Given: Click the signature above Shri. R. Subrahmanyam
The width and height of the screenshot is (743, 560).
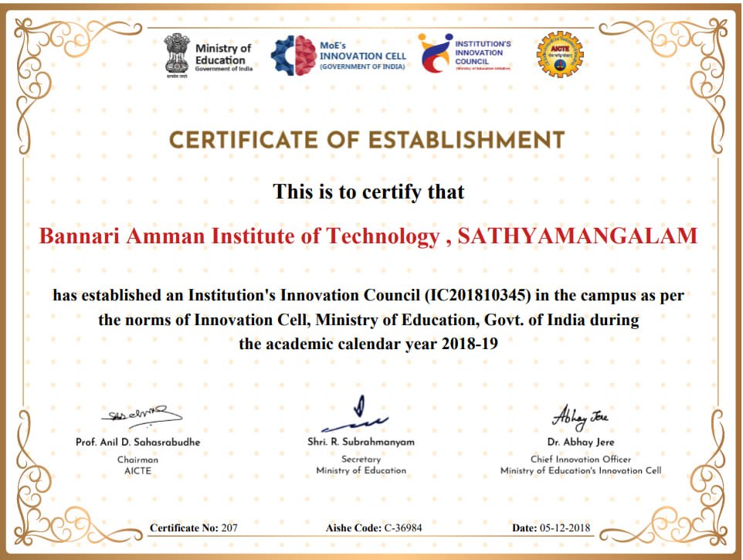Looking at the screenshot, I should tap(355, 413).
